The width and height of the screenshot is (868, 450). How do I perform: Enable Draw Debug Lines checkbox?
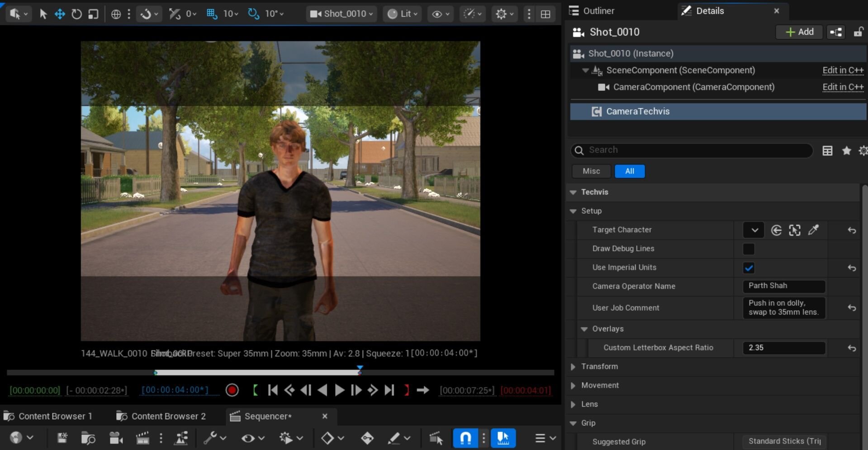click(749, 249)
